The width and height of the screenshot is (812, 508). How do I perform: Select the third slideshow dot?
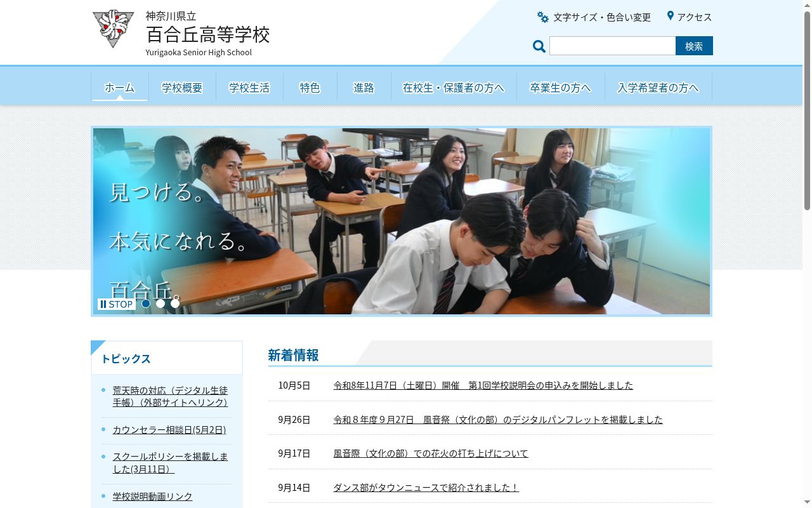[175, 304]
